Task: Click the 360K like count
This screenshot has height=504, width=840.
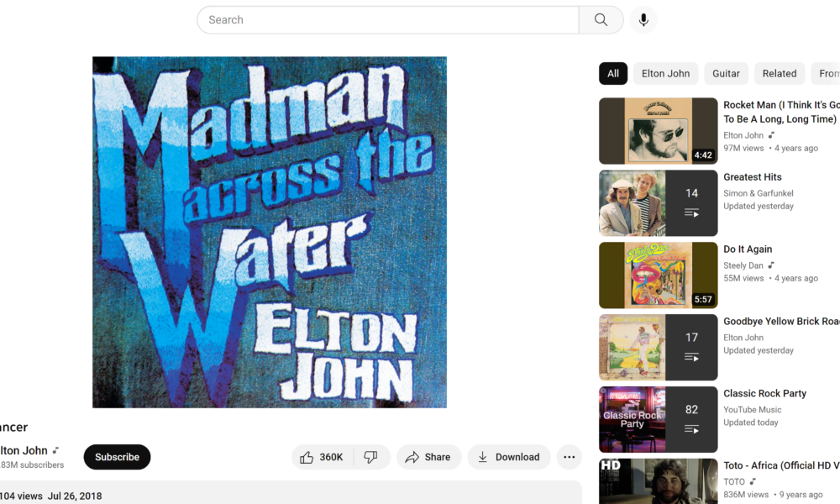Action: [x=331, y=457]
